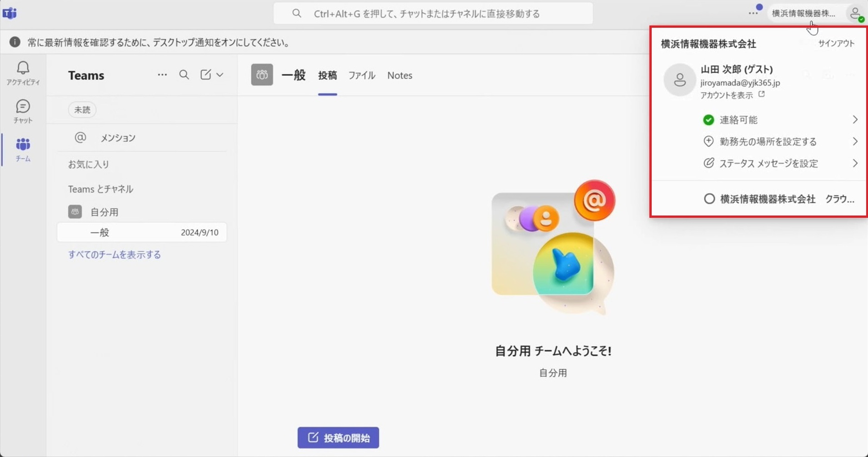Click the 一般 channel title in header

294,75
